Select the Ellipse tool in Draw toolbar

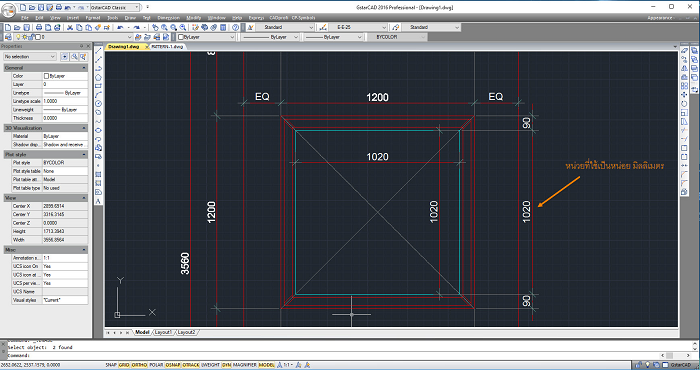tap(99, 130)
